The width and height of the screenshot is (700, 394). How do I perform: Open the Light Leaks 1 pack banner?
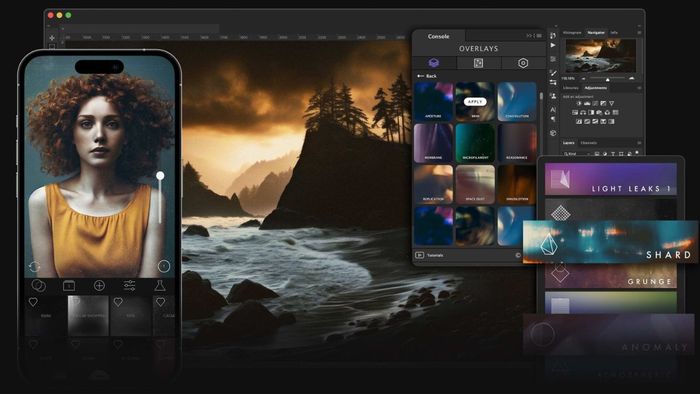pos(611,179)
